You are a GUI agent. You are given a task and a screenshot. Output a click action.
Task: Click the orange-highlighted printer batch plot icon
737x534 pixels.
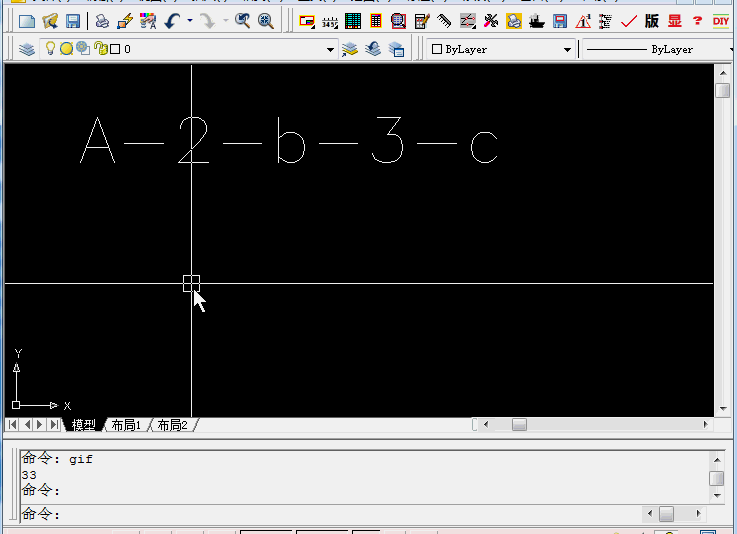pos(514,21)
